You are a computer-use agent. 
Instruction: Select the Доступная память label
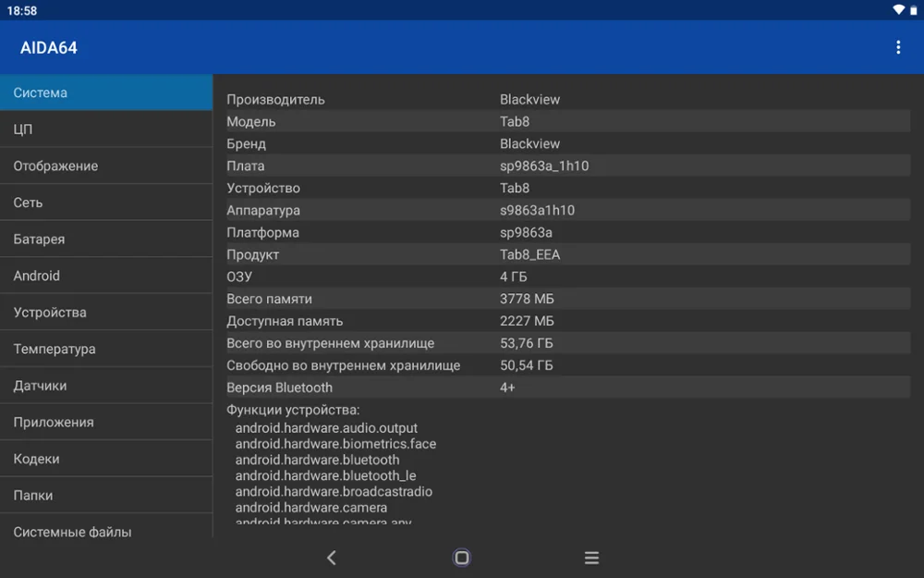(284, 322)
